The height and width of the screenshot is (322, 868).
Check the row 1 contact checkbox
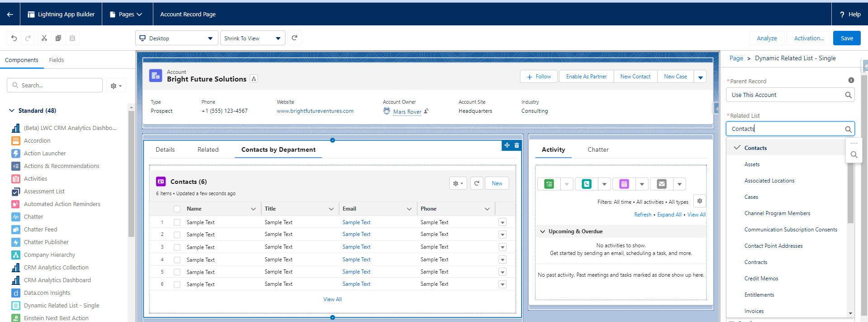[x=177, y=222]
